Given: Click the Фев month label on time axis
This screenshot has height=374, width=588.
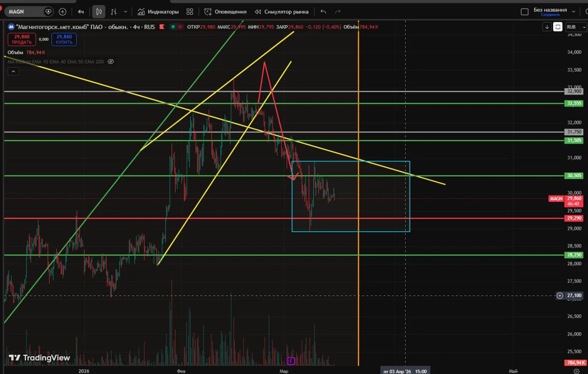Looking at the screenshot, I should [x=181, y=371].
